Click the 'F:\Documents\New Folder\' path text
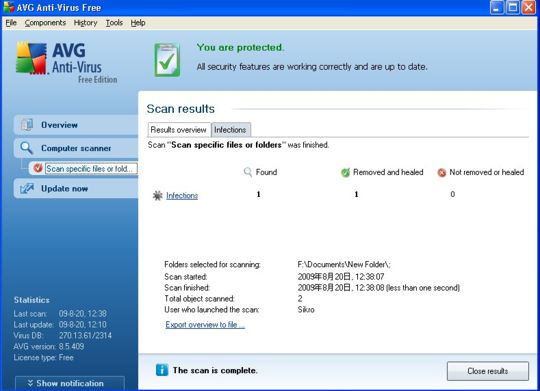This screenshot has width=540, height=391. [x=344, y=265]
